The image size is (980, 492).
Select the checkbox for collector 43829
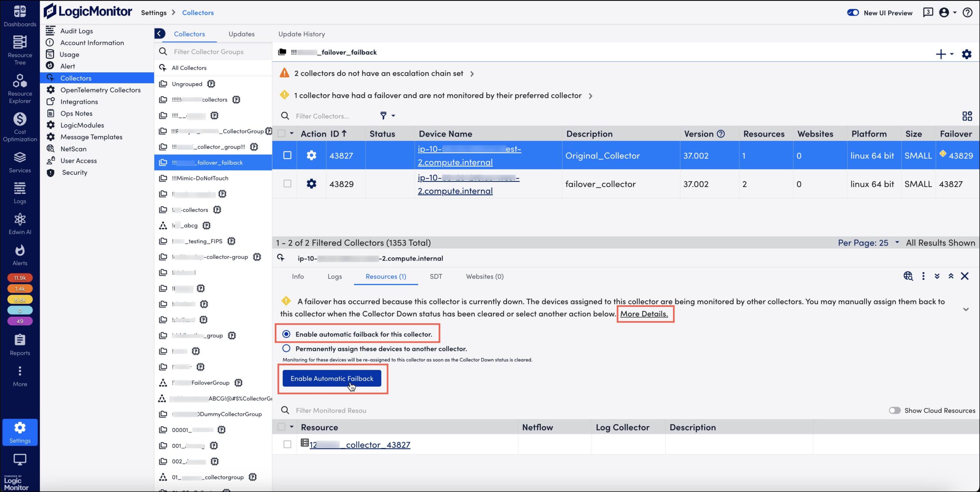[287, 184]
